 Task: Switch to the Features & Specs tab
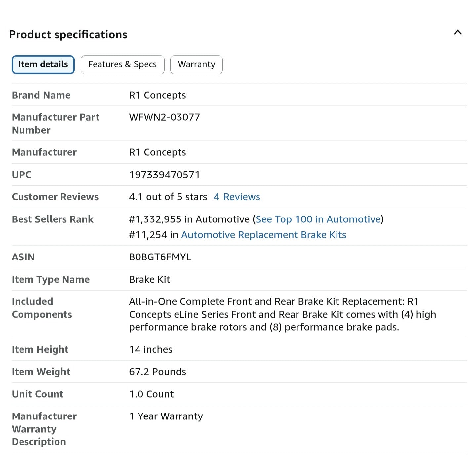click(x=122, y=64)
